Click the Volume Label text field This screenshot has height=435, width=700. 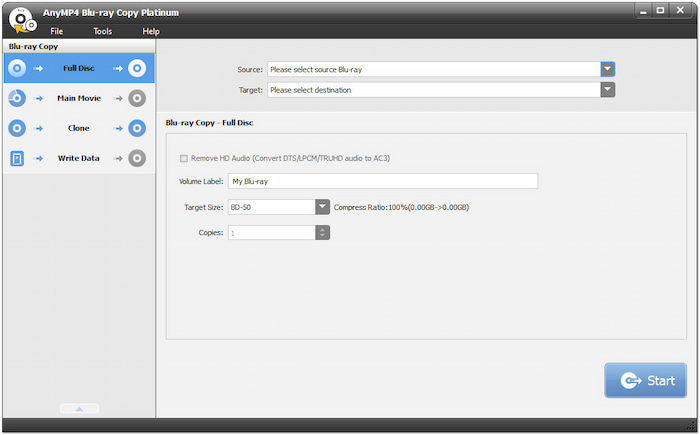382,181
